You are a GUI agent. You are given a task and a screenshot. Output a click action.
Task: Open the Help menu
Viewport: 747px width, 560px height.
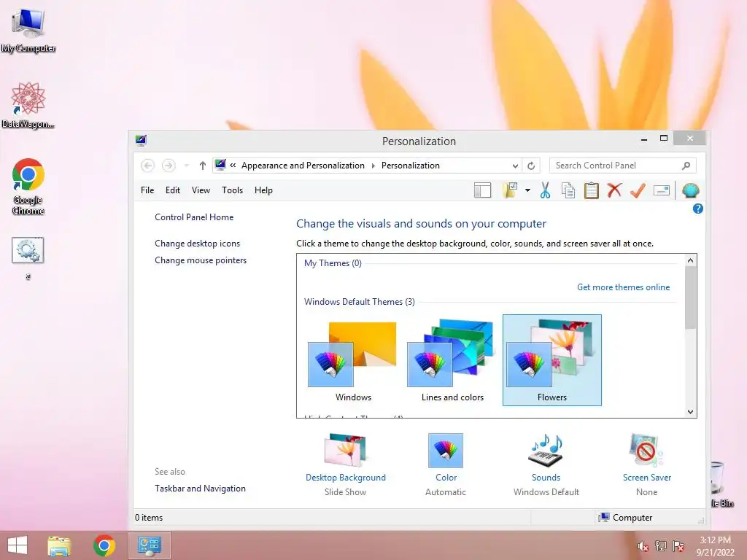tap(263, 190)
